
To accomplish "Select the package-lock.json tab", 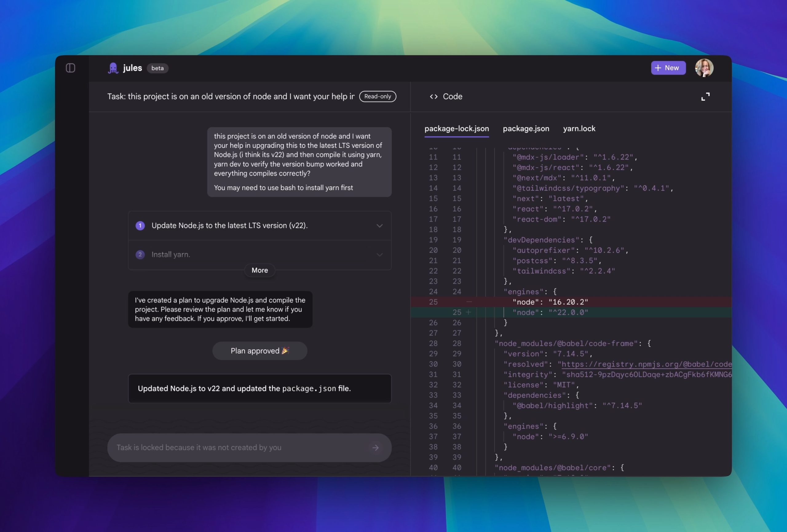I will 457,129.
